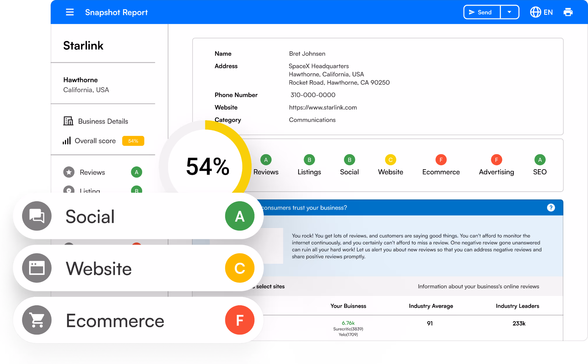Click the Your Buisness column header

tap(348, 306)
